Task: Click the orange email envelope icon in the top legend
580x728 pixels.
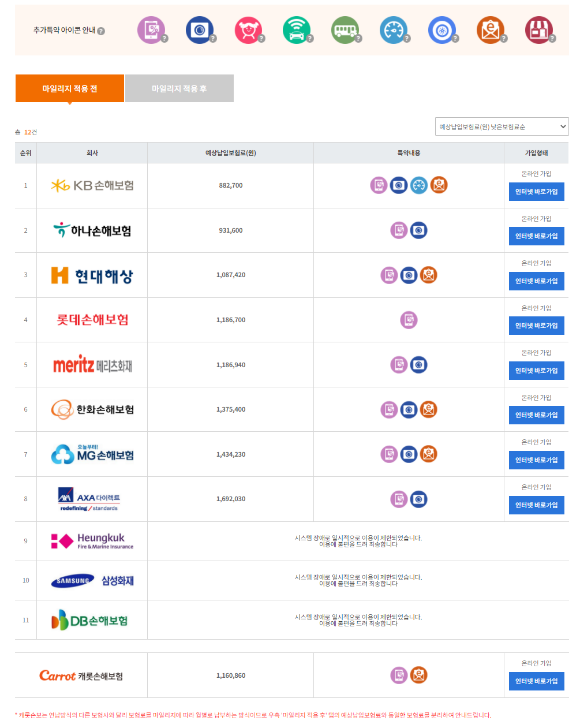Action: coord(491,30)
